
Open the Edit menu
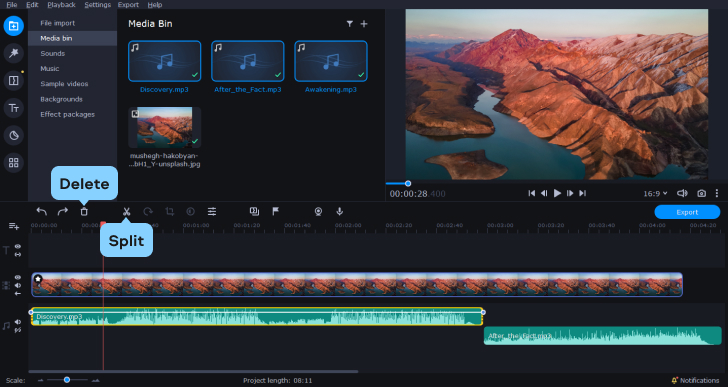[x=32, y=5]
